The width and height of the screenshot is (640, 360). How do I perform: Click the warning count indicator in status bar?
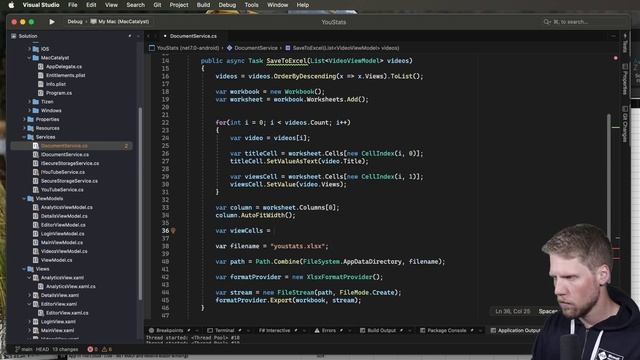tap(107, 349)
